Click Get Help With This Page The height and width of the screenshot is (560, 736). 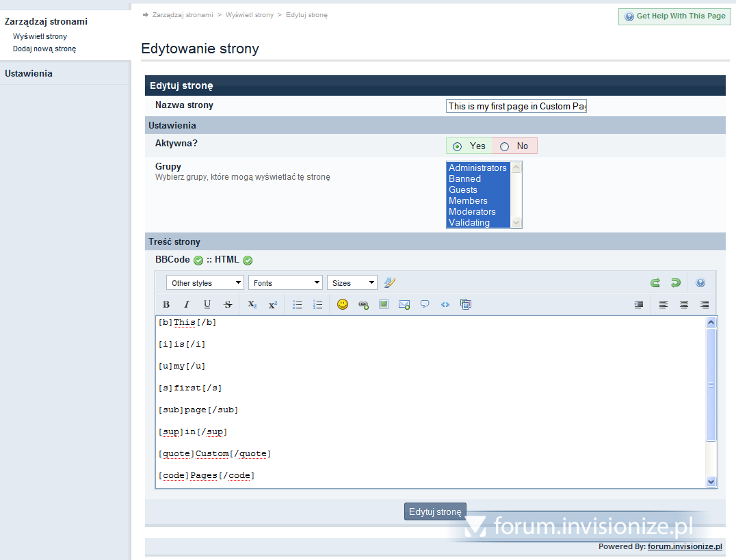(674, 16)
